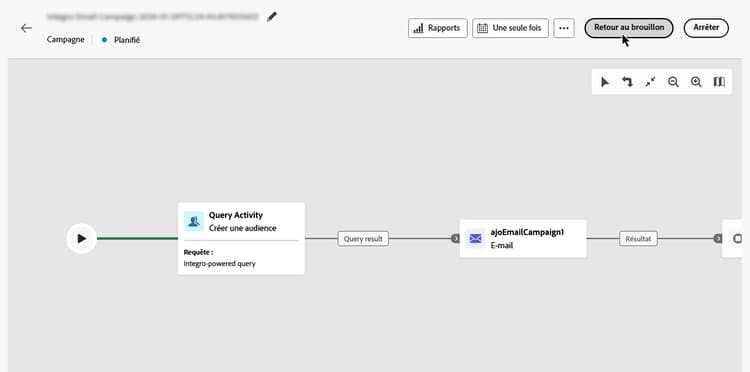
Task: Go back using the left arrow
Action: [x=26, y=28]
